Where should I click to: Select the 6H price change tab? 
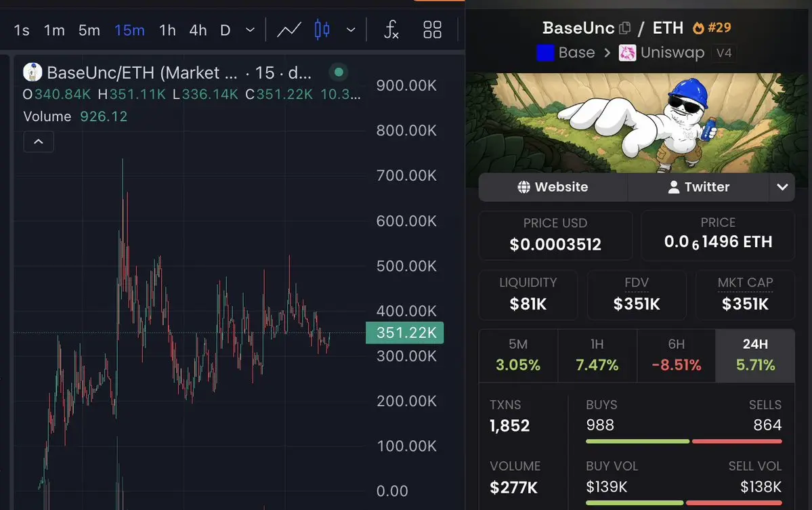(x=677, y=356)
